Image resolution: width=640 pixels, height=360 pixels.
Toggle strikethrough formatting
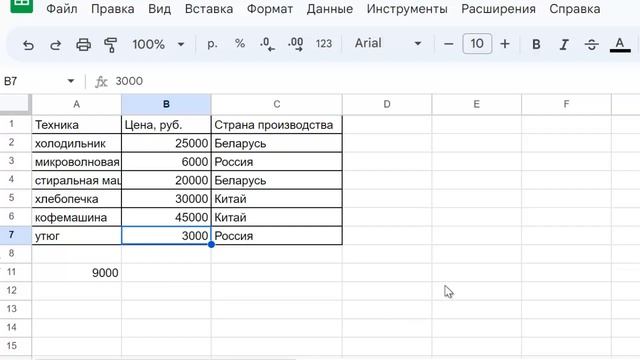[591, 44]
